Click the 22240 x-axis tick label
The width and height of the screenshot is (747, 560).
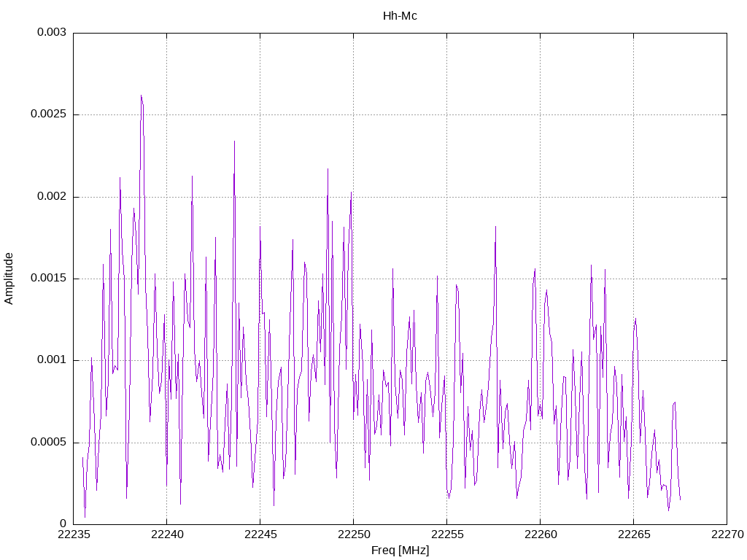point(167,534)
